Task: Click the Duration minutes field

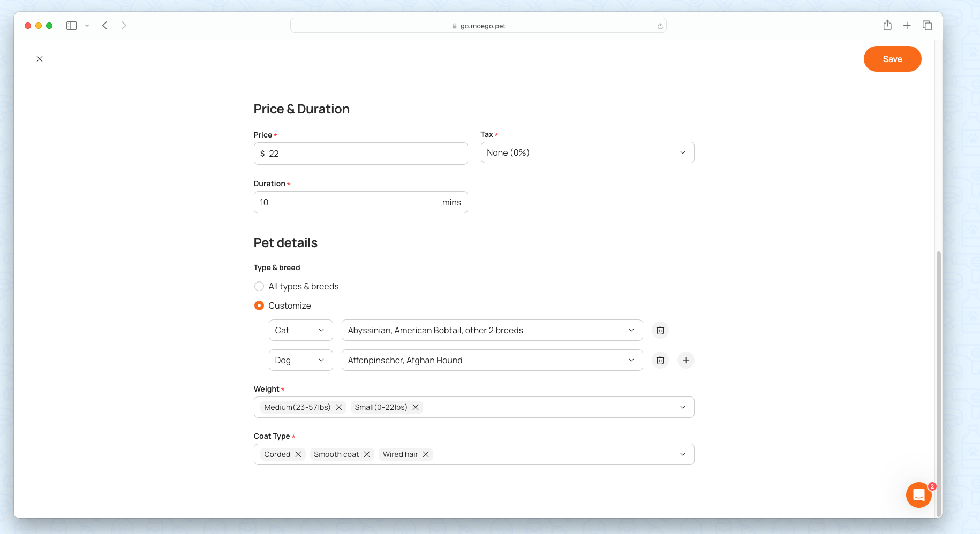Action: (x=348, y=202)
